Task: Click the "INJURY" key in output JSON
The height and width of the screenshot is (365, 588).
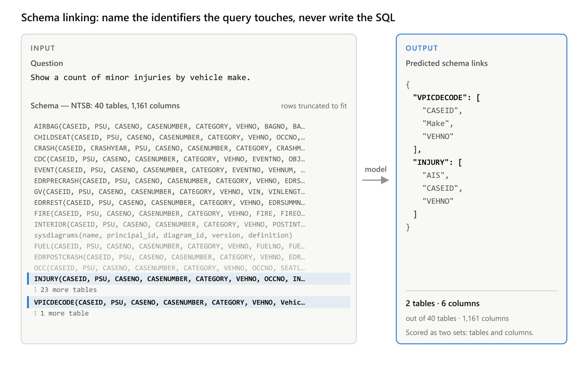Action: (431, 162)
